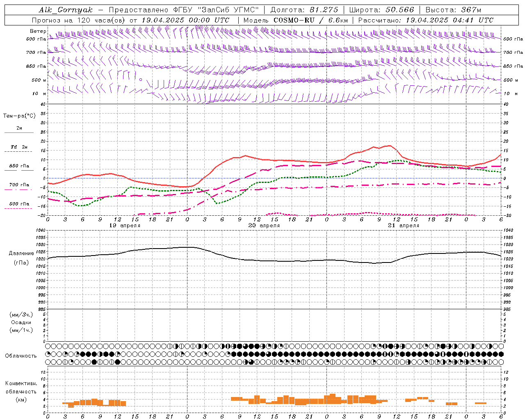
Task: Click the Конвективн. convective cloud label
Action: 21,383
